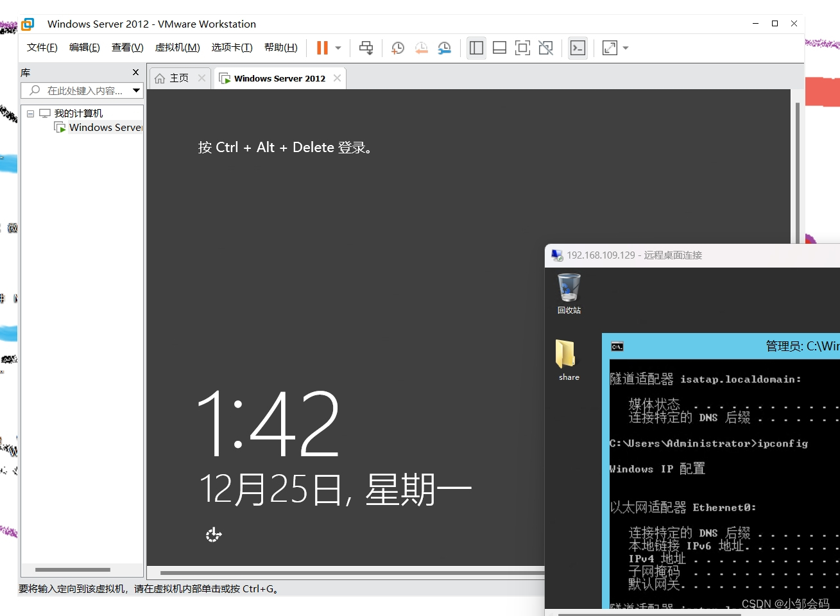840x616 pixels.
Task: Open the power options dropdown arrow beside pause
Action: (338, 48)
